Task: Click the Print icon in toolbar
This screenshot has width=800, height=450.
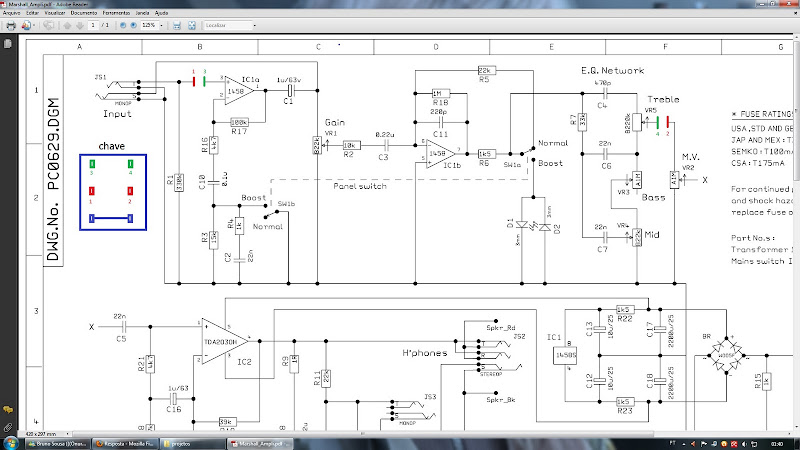Action: tap(9, 24)
